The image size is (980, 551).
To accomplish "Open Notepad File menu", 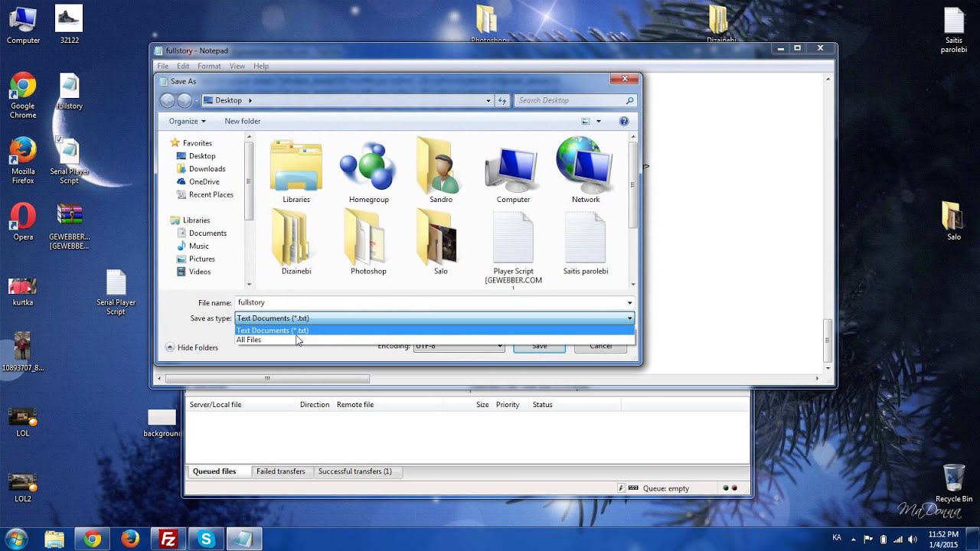I will click(163, 67).
